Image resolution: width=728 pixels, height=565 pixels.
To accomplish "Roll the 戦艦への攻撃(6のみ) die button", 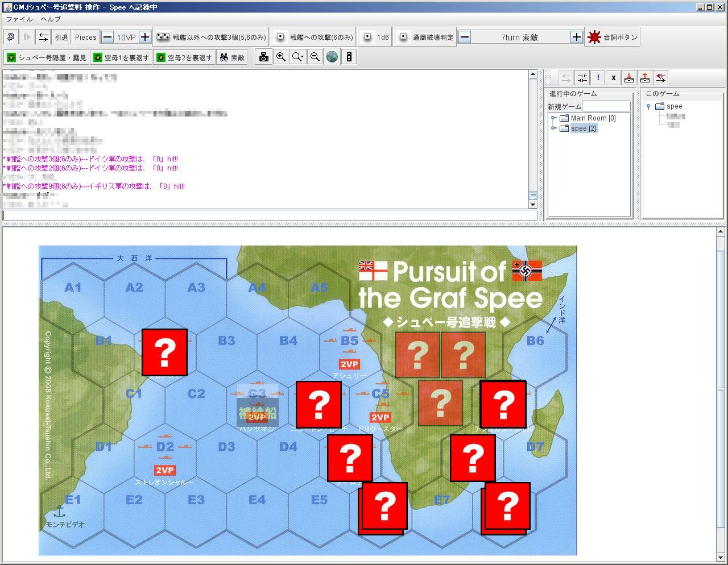I will 313,38.
